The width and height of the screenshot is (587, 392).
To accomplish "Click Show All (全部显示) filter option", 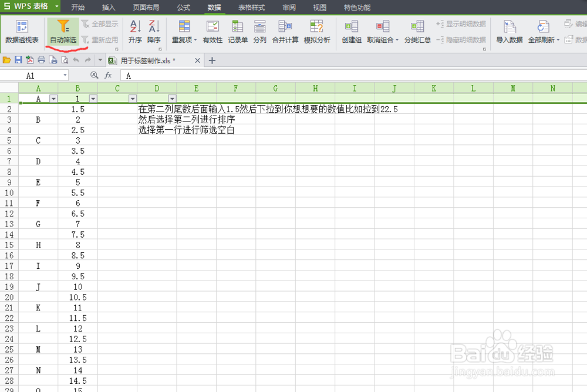I will [x=100, y=24].
